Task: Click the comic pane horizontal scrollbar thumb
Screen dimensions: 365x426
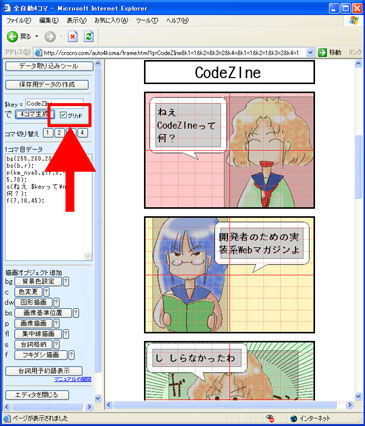Action: 225,405
